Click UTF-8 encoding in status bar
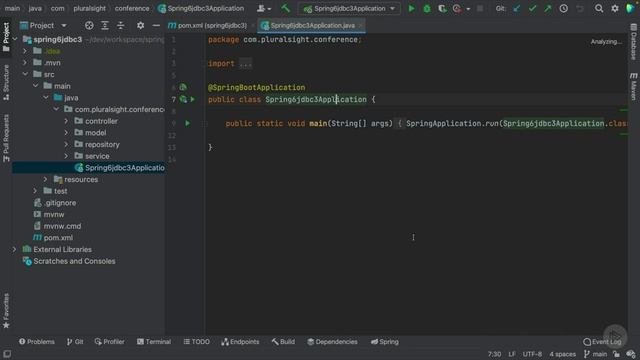Image resolution: width=640 pixels, height=360 pixels. [532, 354]
